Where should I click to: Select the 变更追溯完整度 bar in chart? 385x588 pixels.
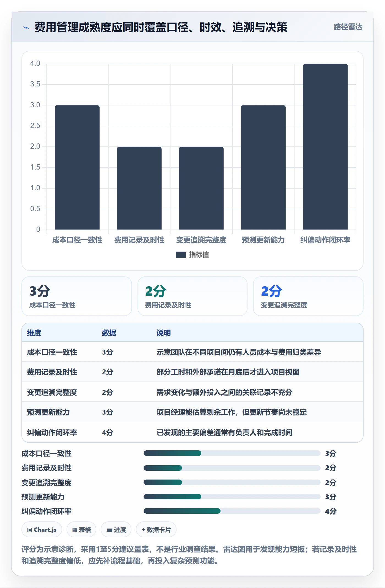coord(201,188)
